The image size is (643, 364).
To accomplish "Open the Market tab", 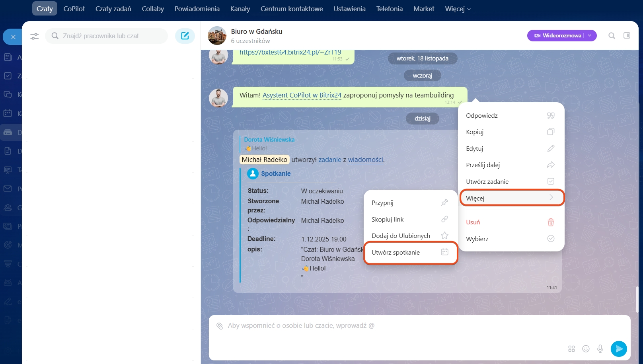I will pyautogui.click(x=424, y=9).
